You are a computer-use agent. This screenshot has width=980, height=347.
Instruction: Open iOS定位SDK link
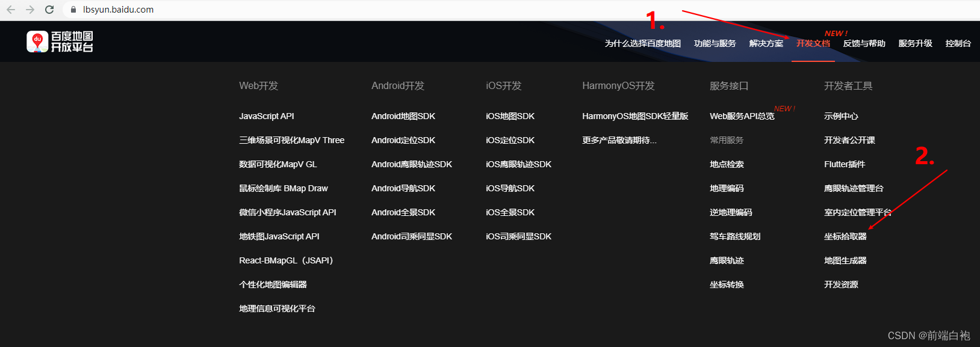click(x=510, y=140)
